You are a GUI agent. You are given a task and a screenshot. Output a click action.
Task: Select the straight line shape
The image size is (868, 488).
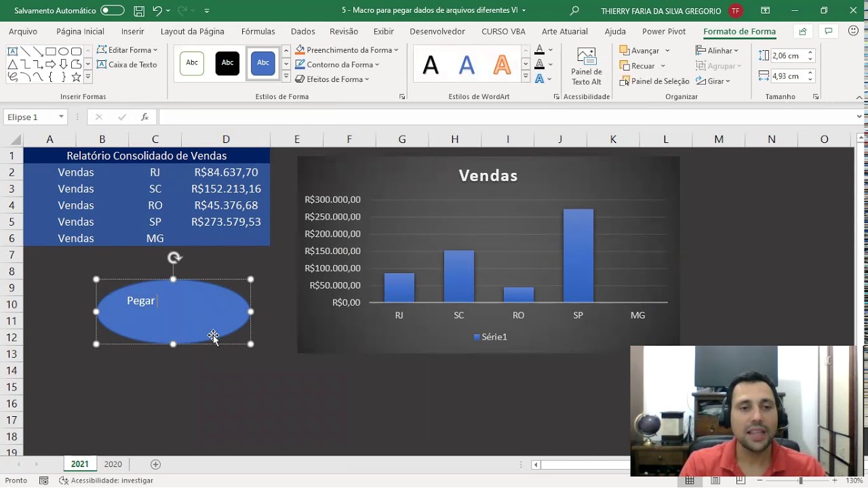tap(25, 52)
